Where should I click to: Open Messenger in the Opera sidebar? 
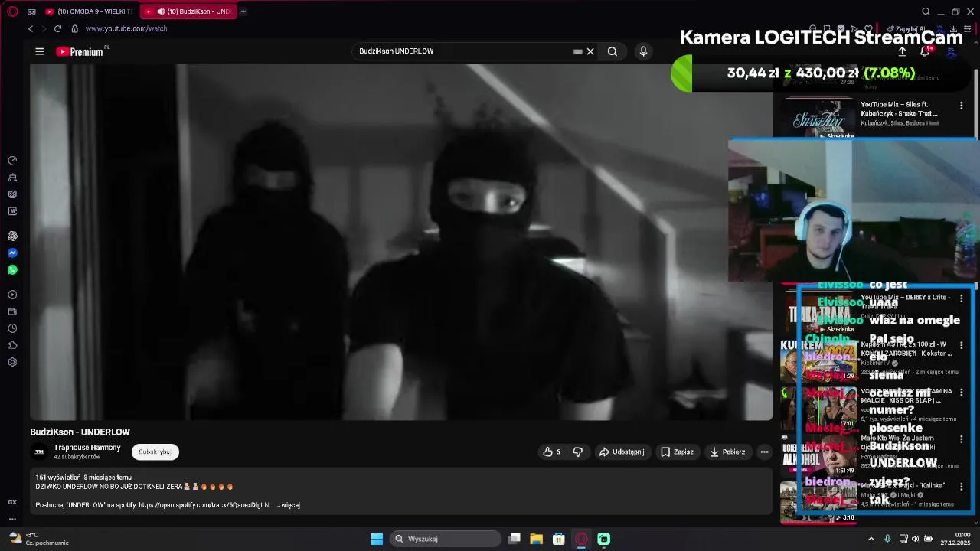(x=12, y=253)
